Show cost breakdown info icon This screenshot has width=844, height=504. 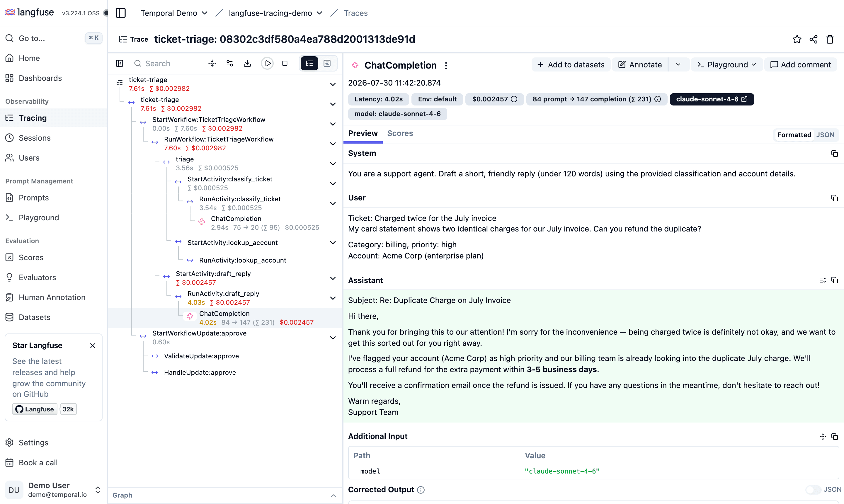point(514,99)
